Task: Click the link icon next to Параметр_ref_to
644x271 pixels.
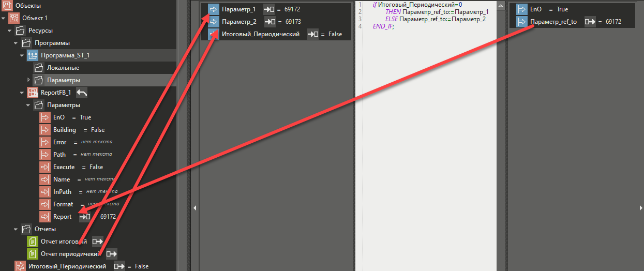Action: [x=590, y=22]
